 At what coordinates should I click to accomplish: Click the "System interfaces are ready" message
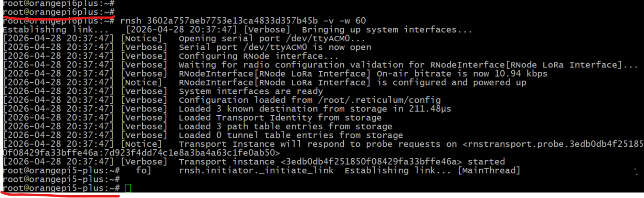(251, 91)
